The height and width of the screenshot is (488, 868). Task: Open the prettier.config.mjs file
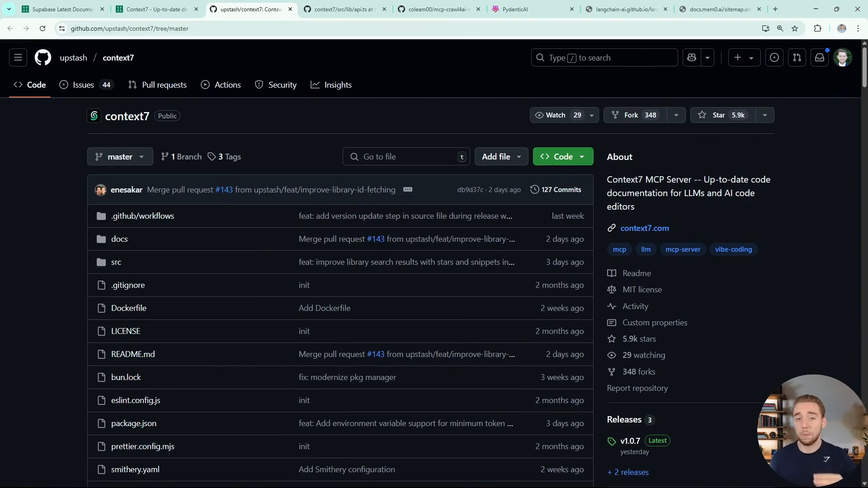coord(143,446)
